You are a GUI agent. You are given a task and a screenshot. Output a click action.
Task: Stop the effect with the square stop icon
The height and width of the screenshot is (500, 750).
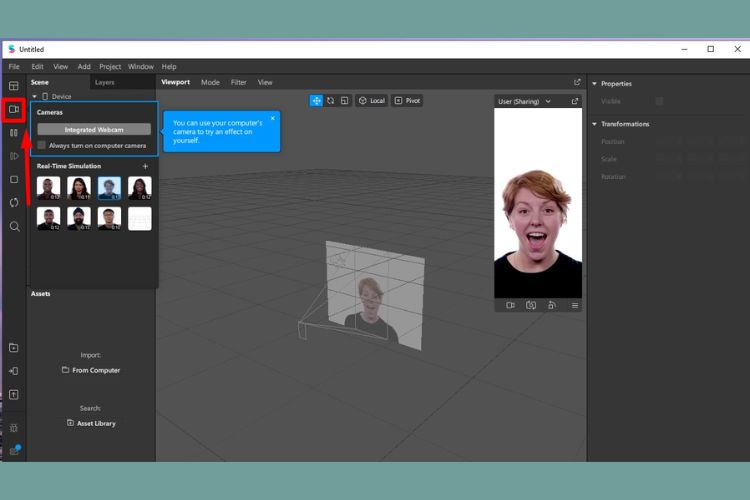[14, 179]
